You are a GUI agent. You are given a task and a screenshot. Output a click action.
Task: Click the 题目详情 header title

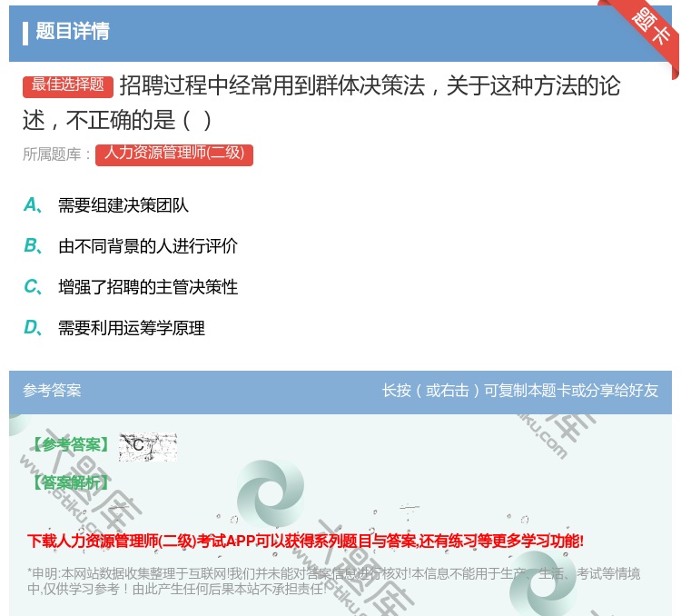(73, 31)
